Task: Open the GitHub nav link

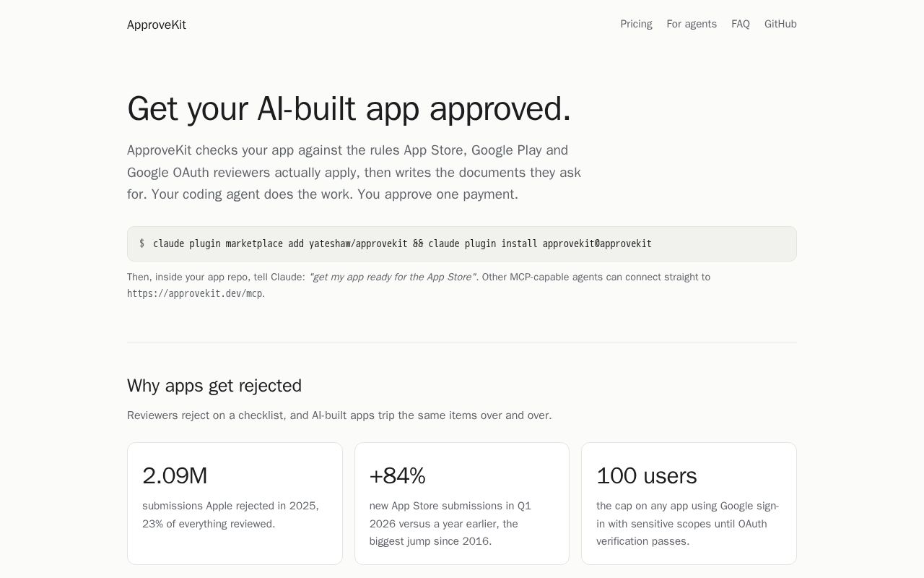Action: (780, 24)
